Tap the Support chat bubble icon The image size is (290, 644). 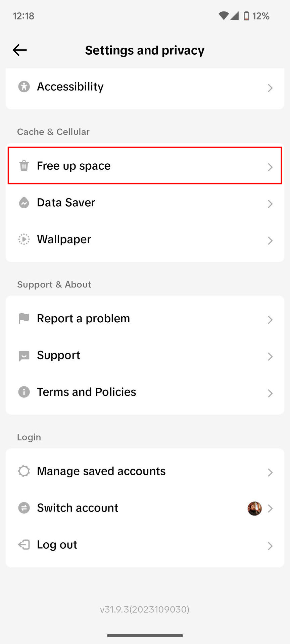[x=24, y=356]
